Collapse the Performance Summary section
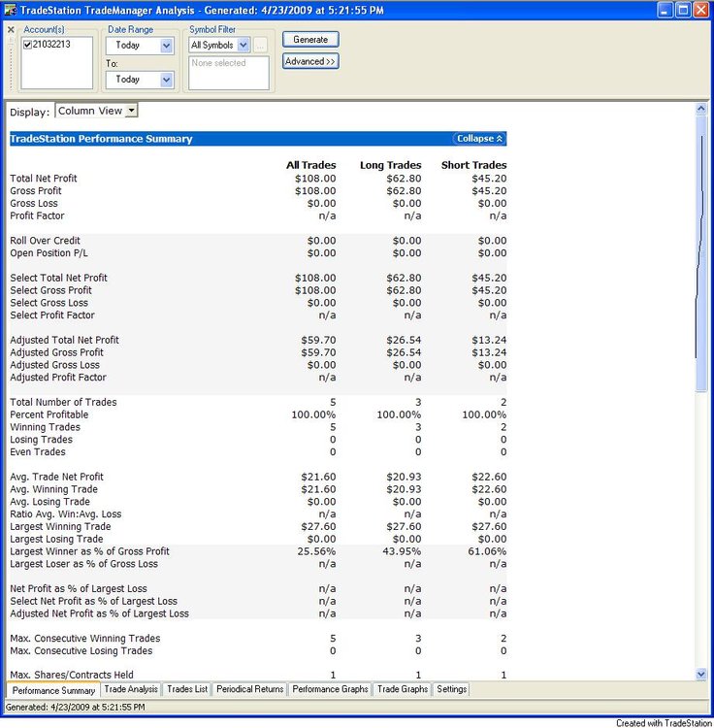Image resolution: width=714 pixels, height=728 pixels. [479, 139]
